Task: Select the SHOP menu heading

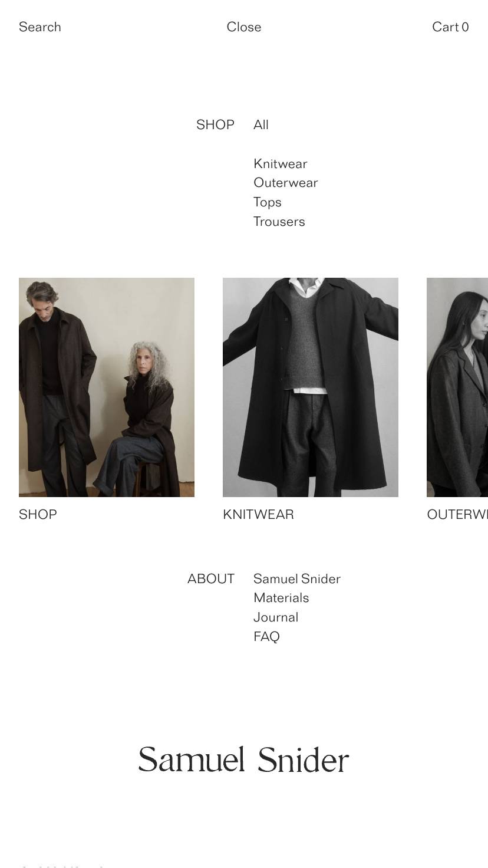Action: tap(215, 125)
